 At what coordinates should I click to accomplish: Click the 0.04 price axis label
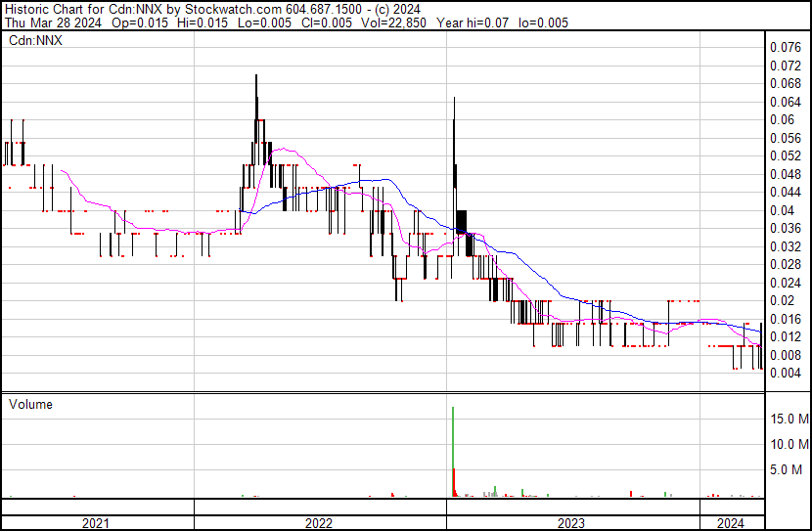pyautogui.click(x=781, y=210)
